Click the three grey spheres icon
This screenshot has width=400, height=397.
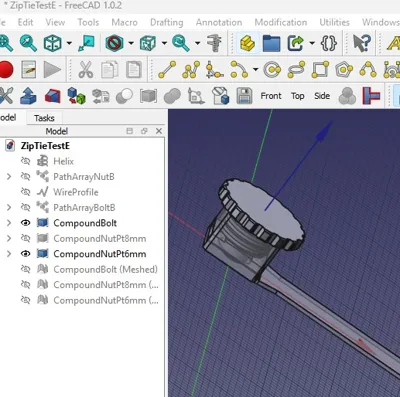click(x=347, y=96)
